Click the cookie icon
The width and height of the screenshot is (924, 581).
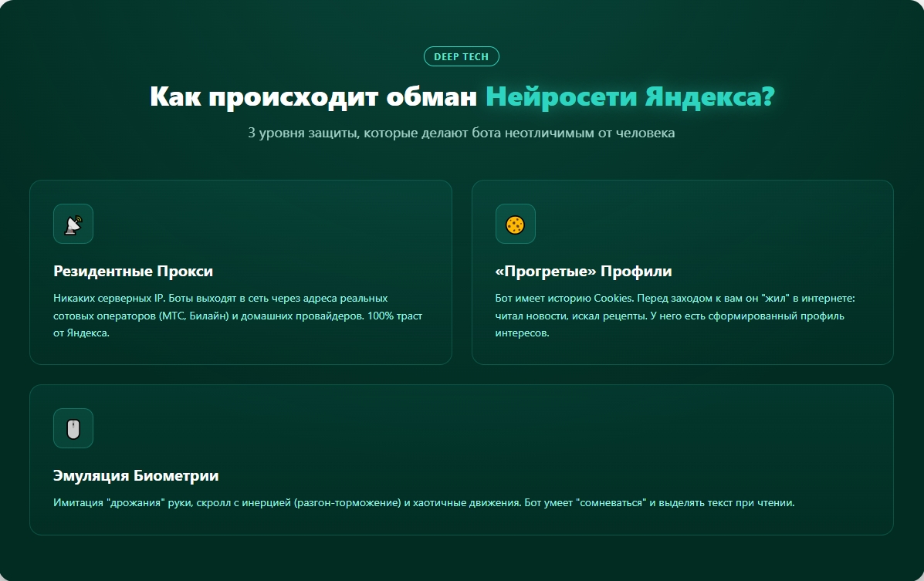[x=515, y=224]
